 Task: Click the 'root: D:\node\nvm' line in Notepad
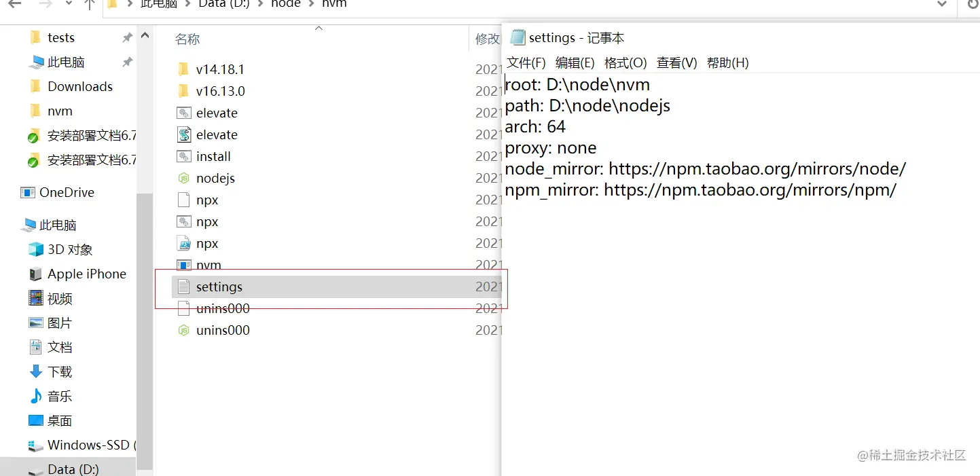pos(577,85)
